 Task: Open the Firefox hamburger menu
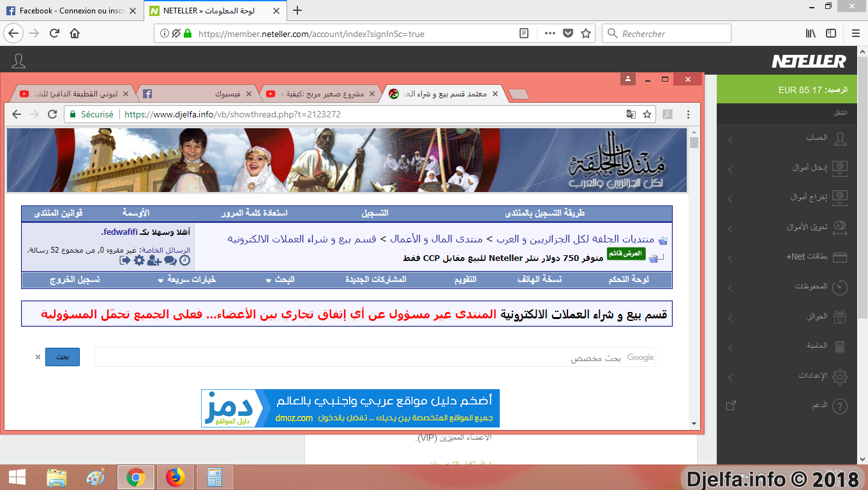(855, 34)
